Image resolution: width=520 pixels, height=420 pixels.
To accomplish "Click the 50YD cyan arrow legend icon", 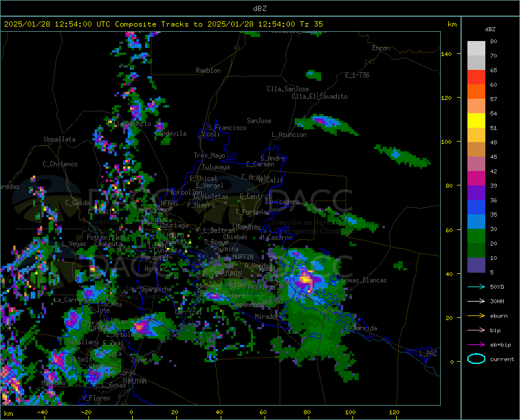I will click(x=476, y=287).
